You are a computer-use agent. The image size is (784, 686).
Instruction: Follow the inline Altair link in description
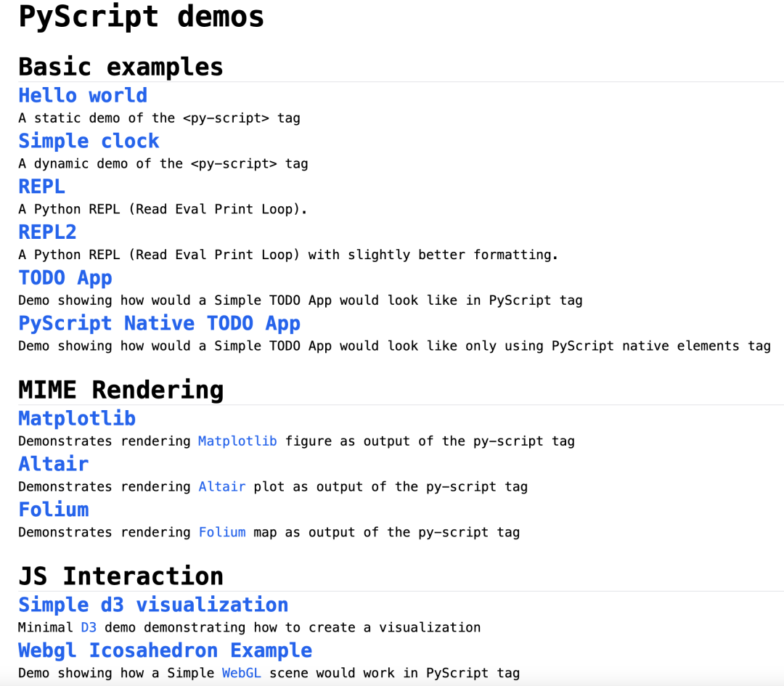(x=222, y=486)
